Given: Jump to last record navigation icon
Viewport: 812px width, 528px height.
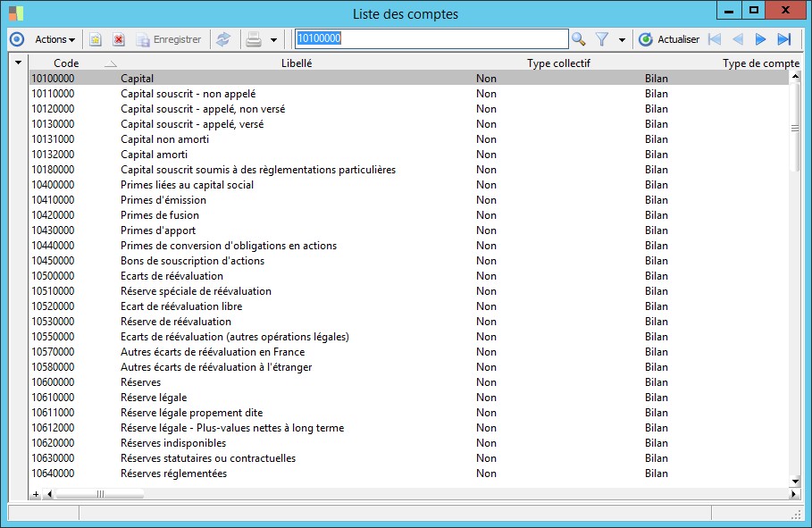Looking at the screenshot, I should tap(784, 39).
